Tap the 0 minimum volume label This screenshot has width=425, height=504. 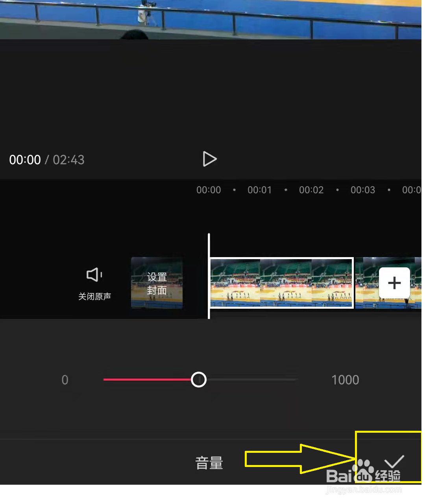click(x=65, y=380)
